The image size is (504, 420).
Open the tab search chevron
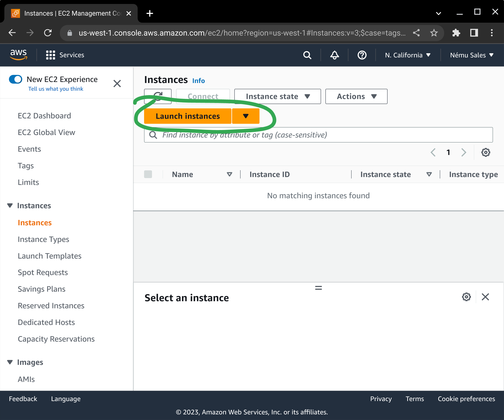coord(439,14)
